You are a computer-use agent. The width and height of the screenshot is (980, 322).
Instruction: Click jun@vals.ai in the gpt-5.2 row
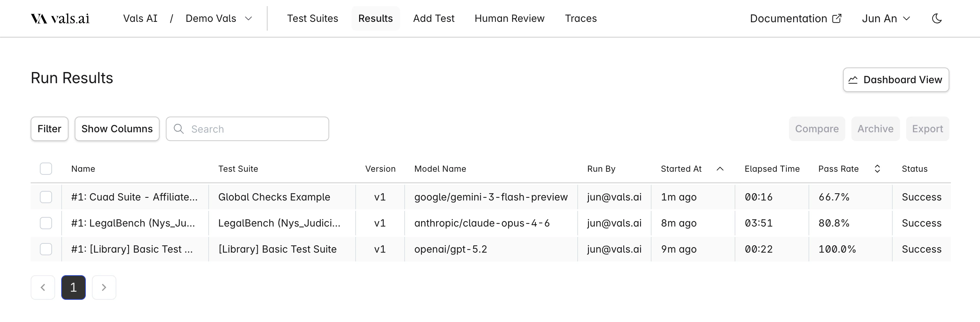pyautogui.click(x=614, y=249)
